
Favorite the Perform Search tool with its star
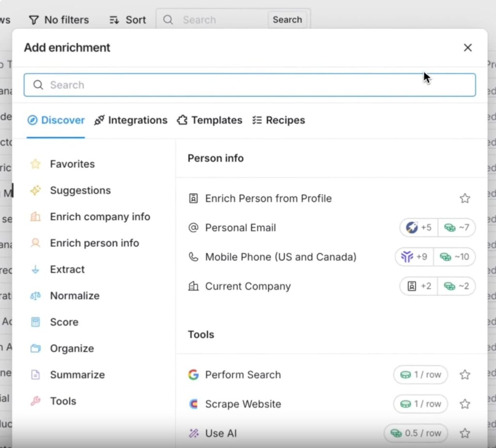point(465,375)
